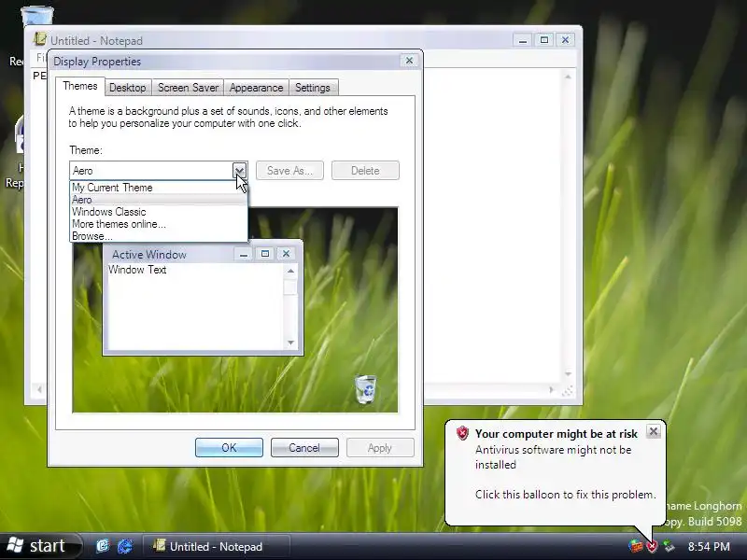Click the 8:54 PM taskbar clock
747x560 pixels.
[x=709, y=546]
